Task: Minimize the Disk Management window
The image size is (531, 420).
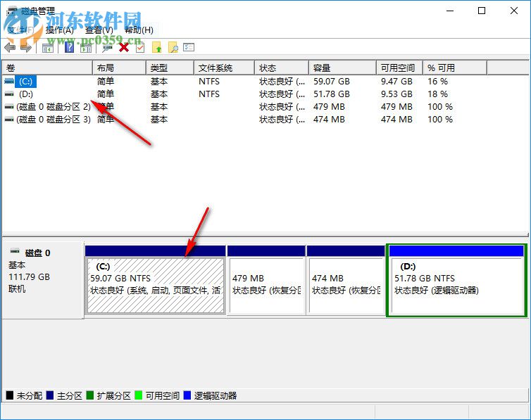Action: point(450,11)
